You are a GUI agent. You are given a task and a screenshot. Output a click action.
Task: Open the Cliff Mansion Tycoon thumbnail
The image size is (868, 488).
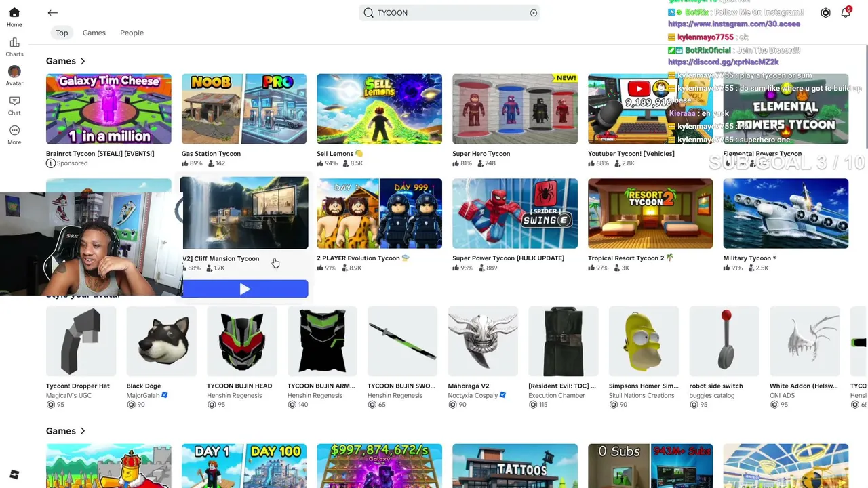coord(244,213)
